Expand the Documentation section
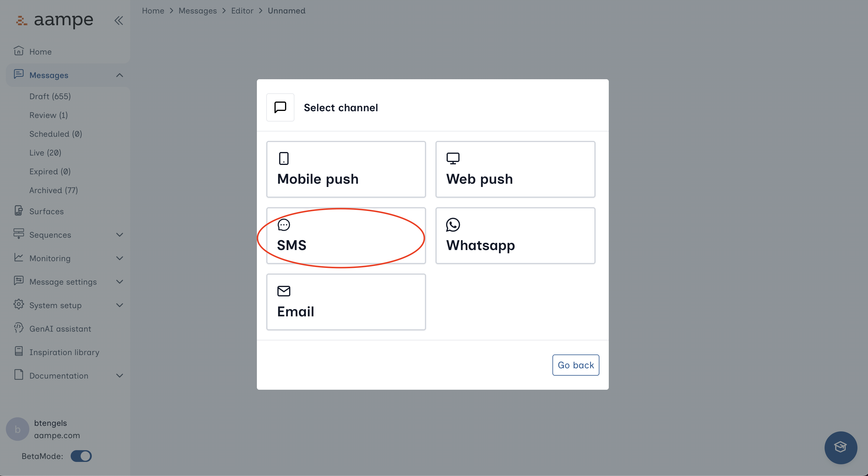 point(119,376)
